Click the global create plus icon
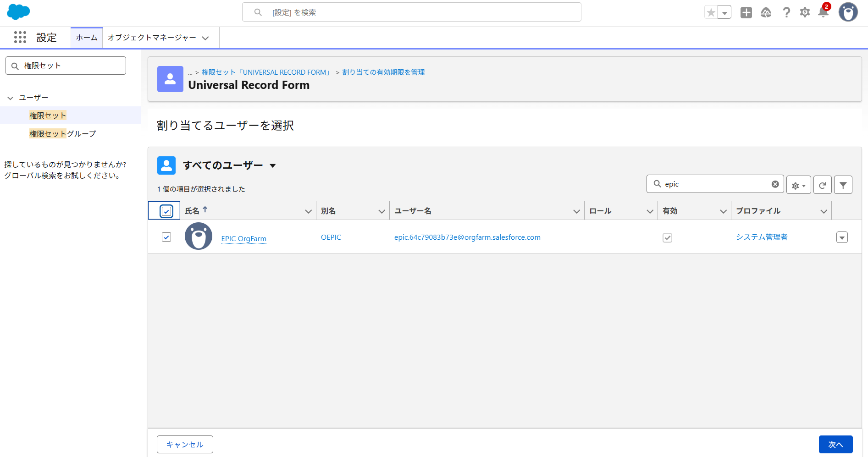 pyautogui.click(x=746, y=12)
